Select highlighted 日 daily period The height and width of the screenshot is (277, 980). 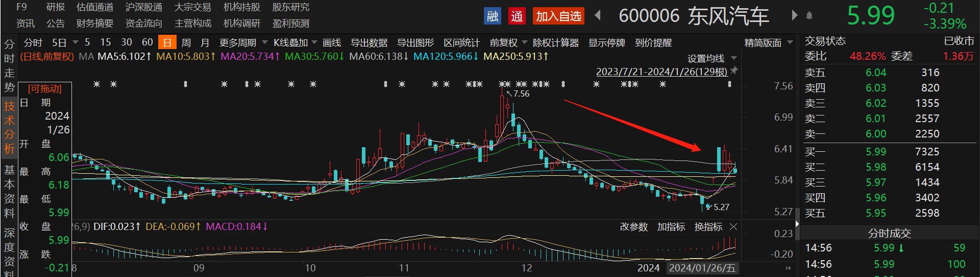pyautogui.click(x=167, y=42)
